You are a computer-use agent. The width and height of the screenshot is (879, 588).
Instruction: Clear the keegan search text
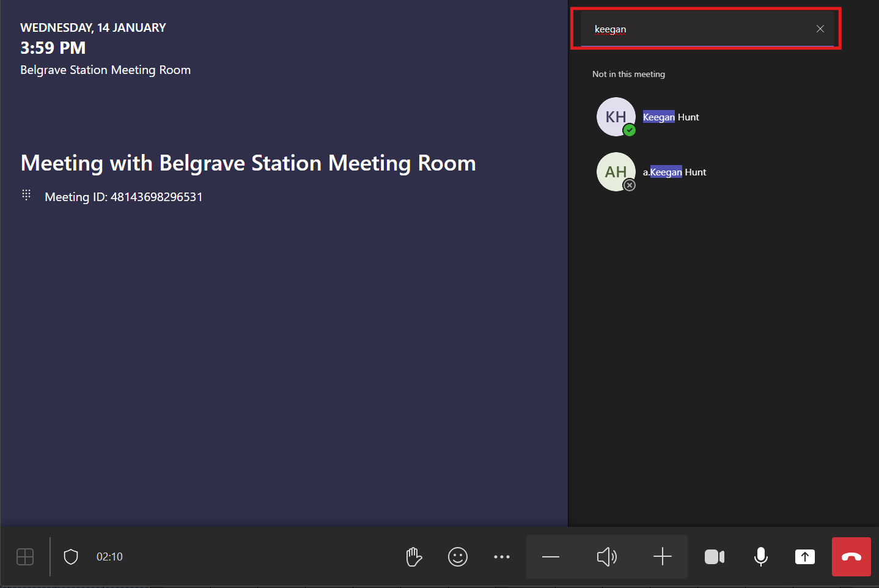point(820,29)
